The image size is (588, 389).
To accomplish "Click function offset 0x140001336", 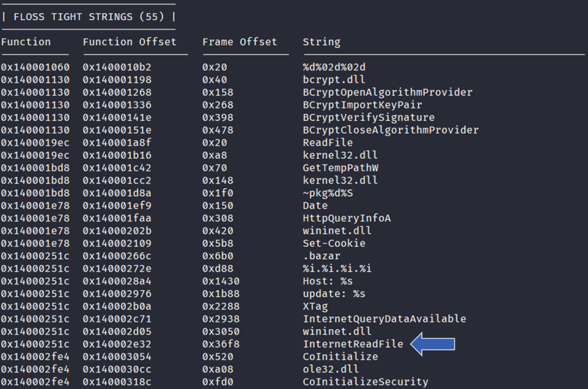I will tap(117, 105).
